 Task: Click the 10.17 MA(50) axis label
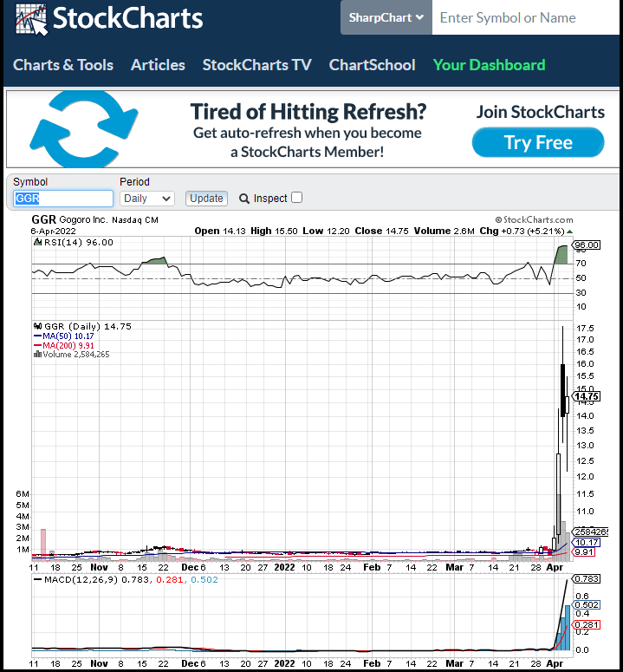pos(587,543)
